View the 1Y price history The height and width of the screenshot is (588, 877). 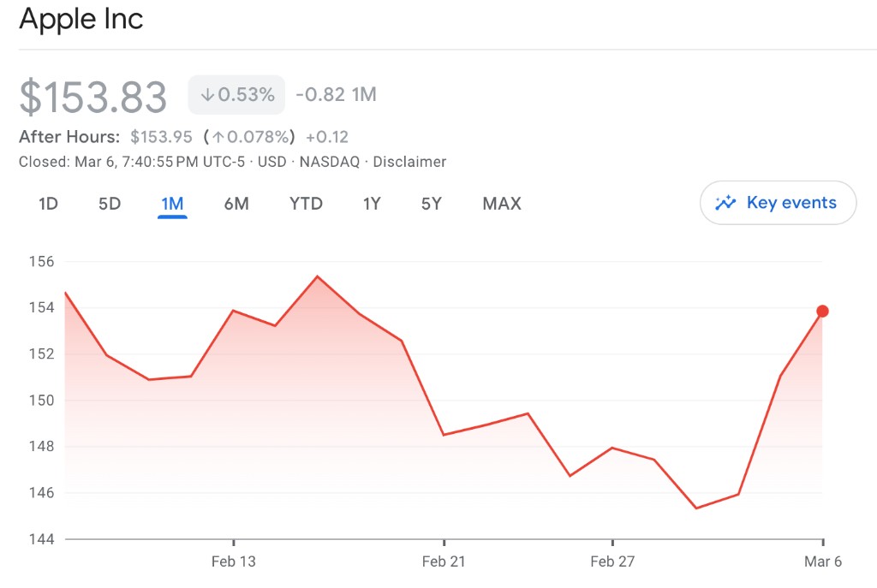tap(372, 204)
